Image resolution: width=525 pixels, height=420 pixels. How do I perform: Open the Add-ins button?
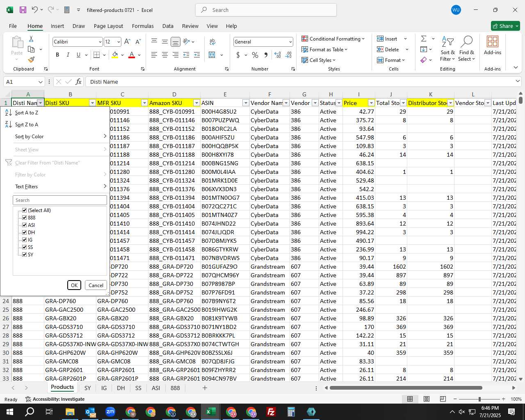click(492, 45)
